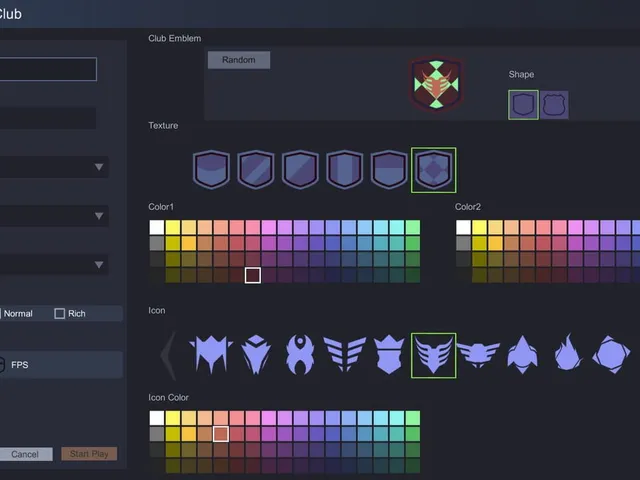Pick the selected dark maroon Color1 swatch

253,275
